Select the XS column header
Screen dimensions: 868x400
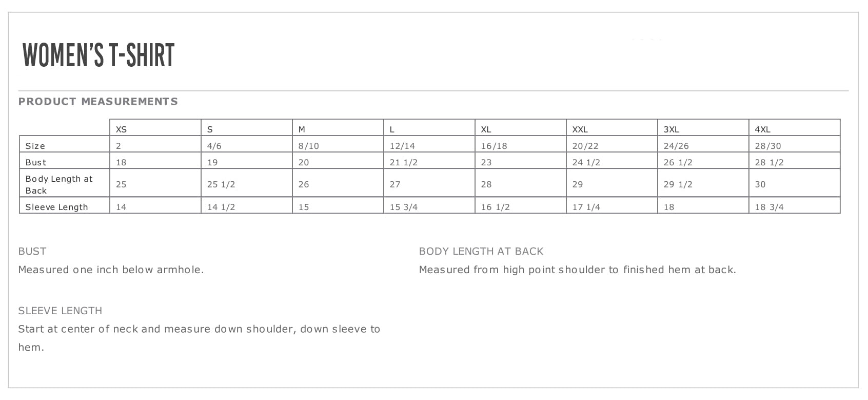(x=121, y=129)
